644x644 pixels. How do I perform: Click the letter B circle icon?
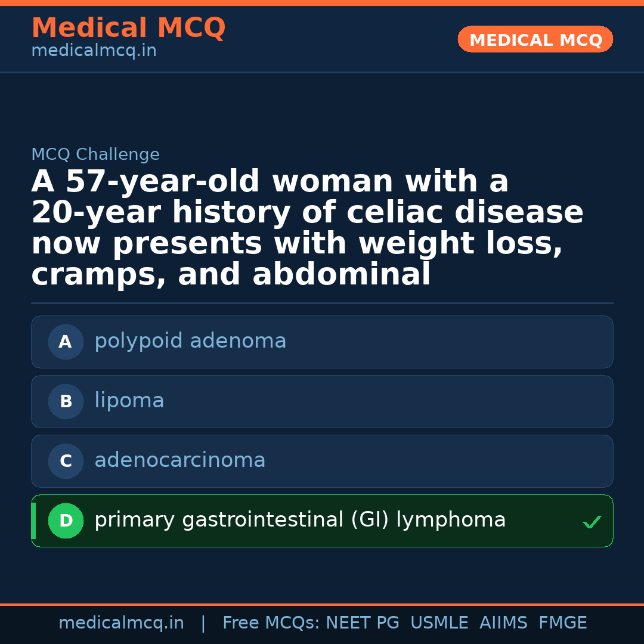click(x=66, y=402)
